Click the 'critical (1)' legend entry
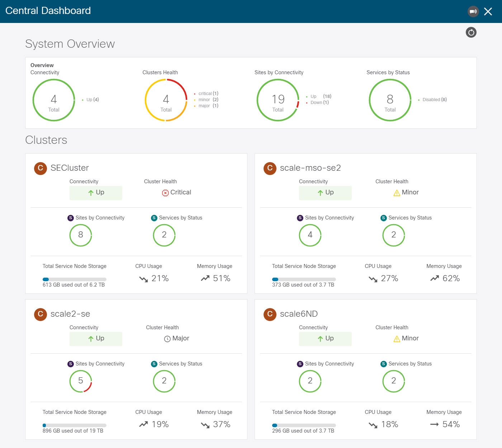This screenshot has width=502, height=448. tap(207, 94)
